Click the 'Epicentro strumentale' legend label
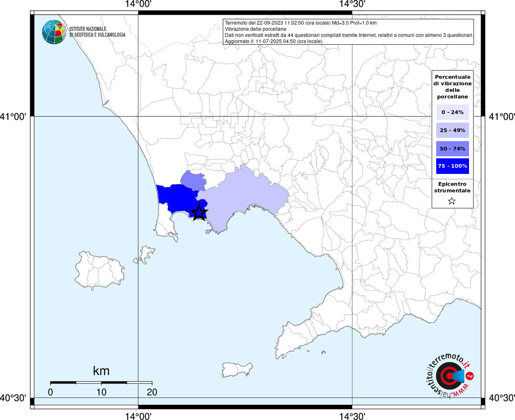The height and width of the screenshot is (420, 515). (452, 187)
